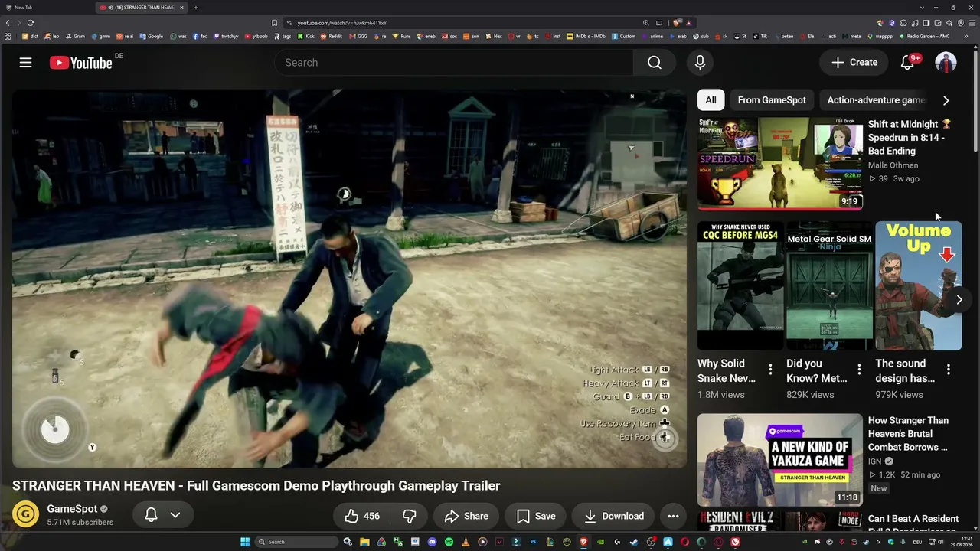
Task: Close the "STRANGER THAN HEAVEN" browser tab
Action: click(x=181, y=8)
